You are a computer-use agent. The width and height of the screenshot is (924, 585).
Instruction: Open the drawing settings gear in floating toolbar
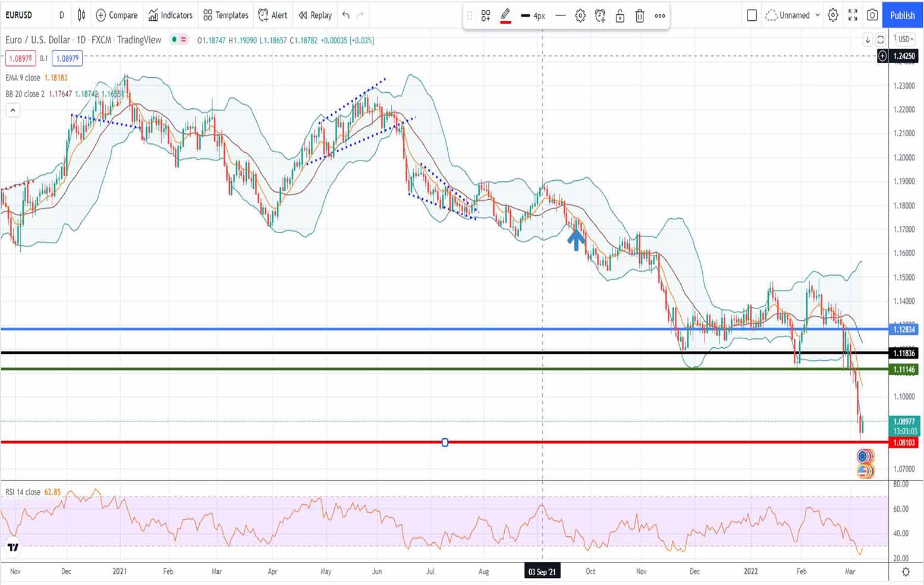click(x=580, y=16)
